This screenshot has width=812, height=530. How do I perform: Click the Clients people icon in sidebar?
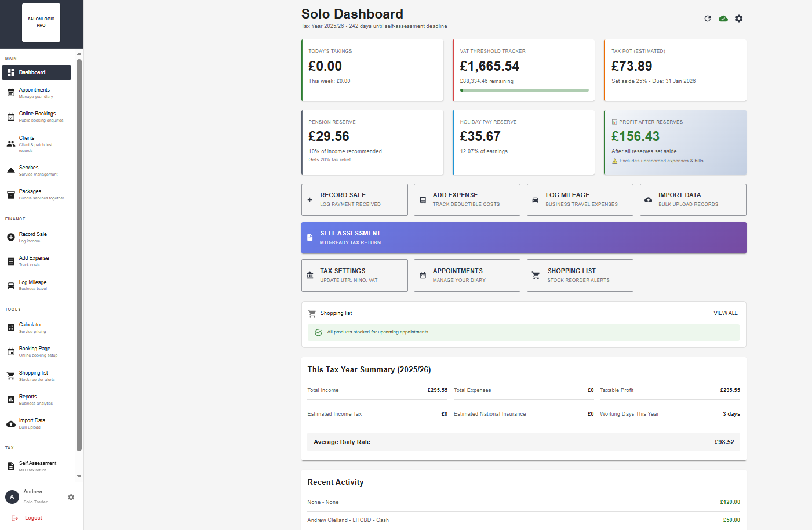point(11,144)
